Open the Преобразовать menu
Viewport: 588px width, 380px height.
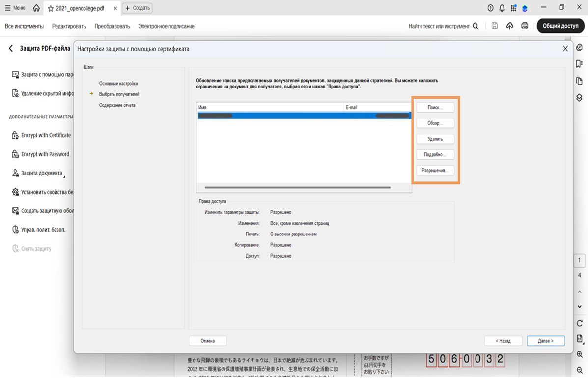[112, 26]
